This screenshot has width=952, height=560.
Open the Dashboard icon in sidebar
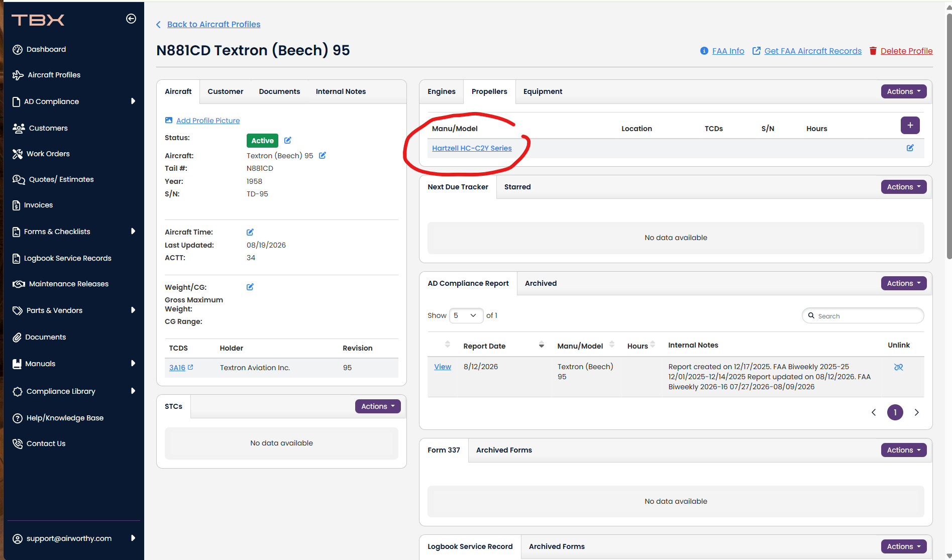[x=18, y=49]
